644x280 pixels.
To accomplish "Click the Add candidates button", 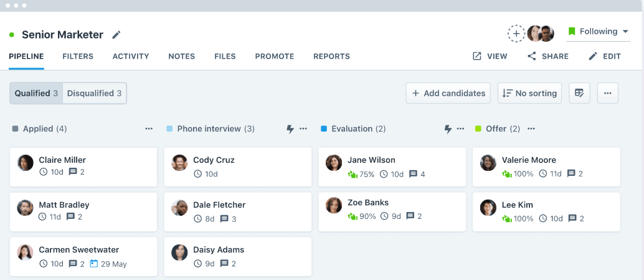I will 448,94.
